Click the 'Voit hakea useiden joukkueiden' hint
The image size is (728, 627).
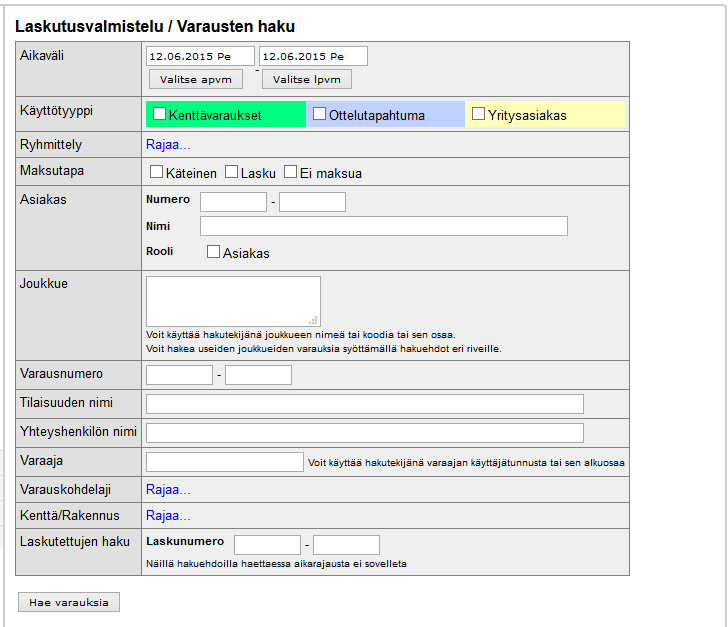tap(324, 349)
